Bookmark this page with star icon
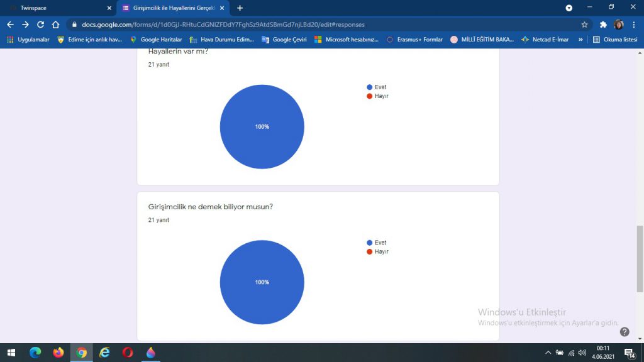The height and width of the screenshot is (362, 644). (x=584, y=25)
